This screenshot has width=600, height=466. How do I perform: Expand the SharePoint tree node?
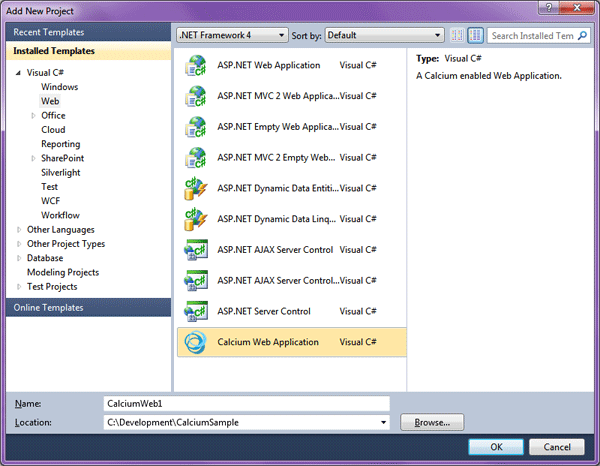(33, 158)
